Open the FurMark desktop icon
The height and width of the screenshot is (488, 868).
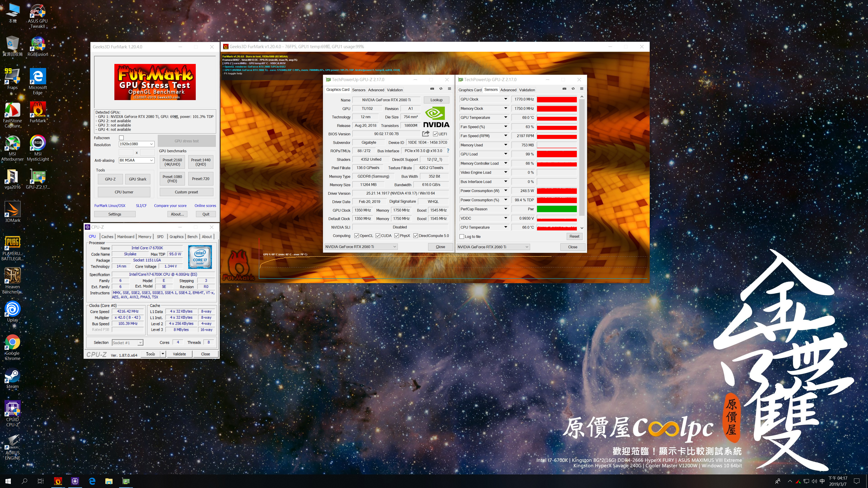pos(38,113)
